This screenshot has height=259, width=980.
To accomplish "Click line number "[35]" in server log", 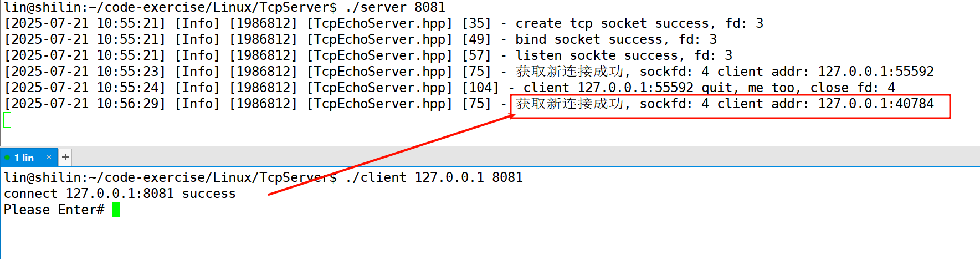I will pos(477,23).
